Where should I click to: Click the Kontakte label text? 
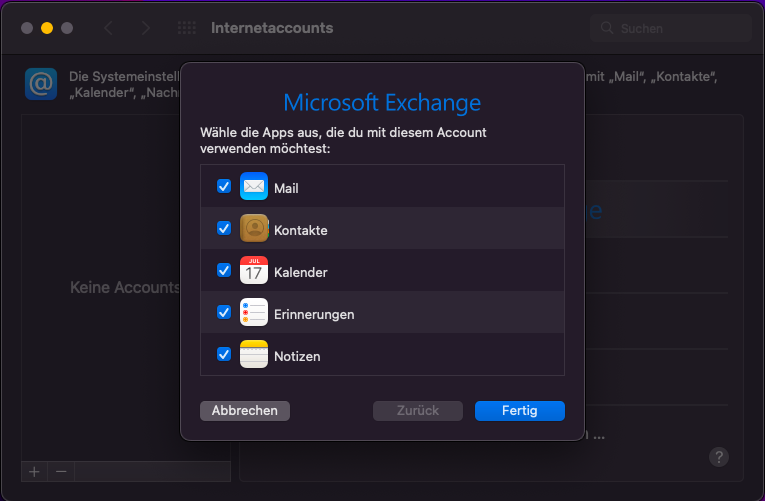click(301, 230)
